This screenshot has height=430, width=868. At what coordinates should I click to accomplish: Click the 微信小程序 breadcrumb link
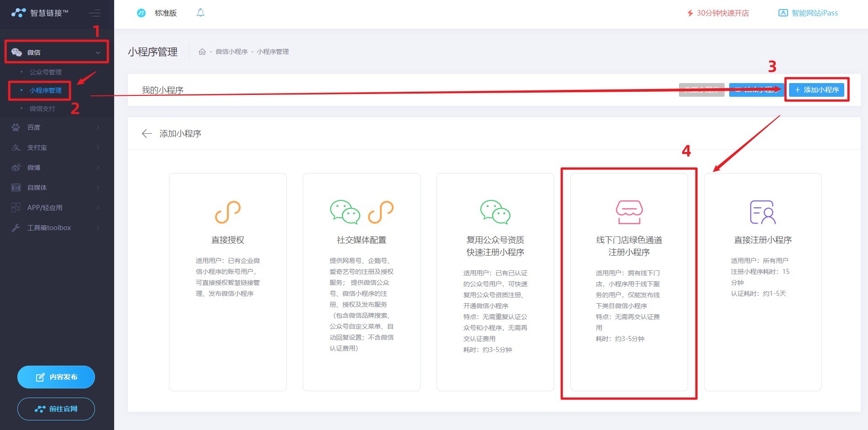(x=231, y=52)
